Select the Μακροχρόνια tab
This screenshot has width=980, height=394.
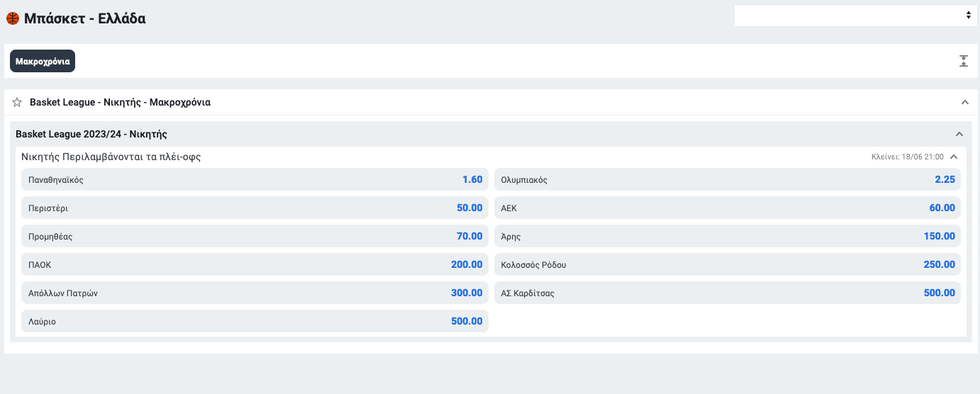[x=43, y=61]
